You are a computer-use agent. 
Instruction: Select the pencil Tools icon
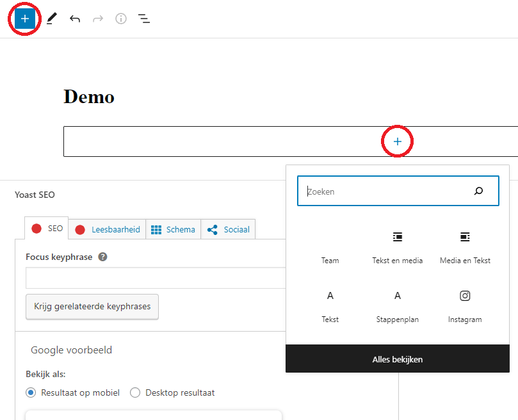51,19
